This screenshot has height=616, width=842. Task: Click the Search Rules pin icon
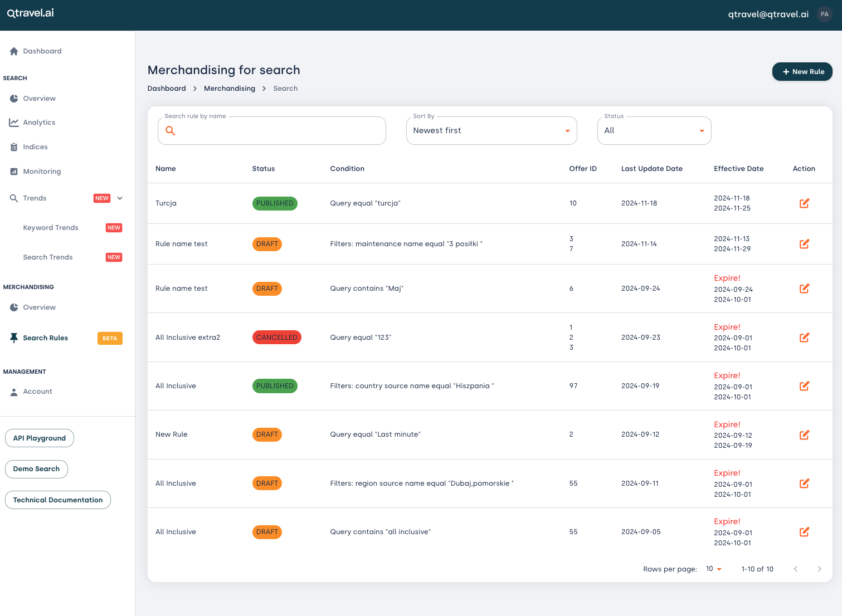point(14,338)
